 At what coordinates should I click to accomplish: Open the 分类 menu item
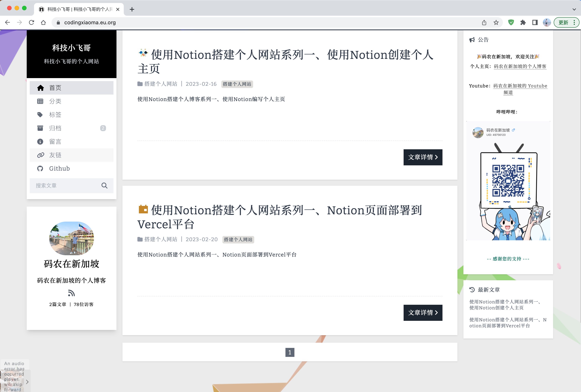coord(55,101)
